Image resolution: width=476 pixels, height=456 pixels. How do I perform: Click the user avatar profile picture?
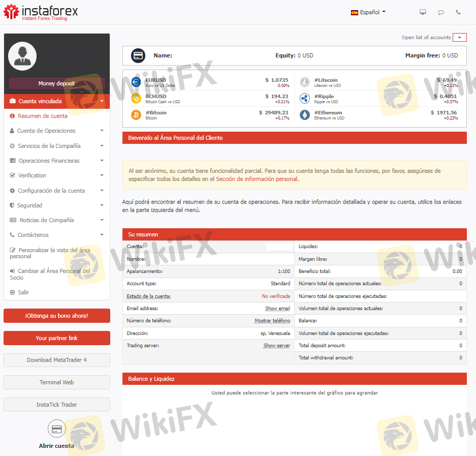coord(22,56)
